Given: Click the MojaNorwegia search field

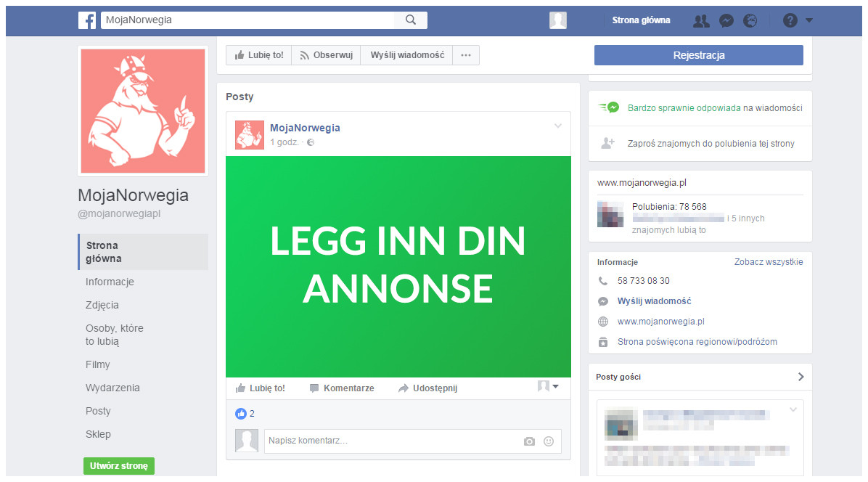Looking at the screenshot, I should (247, 20).
